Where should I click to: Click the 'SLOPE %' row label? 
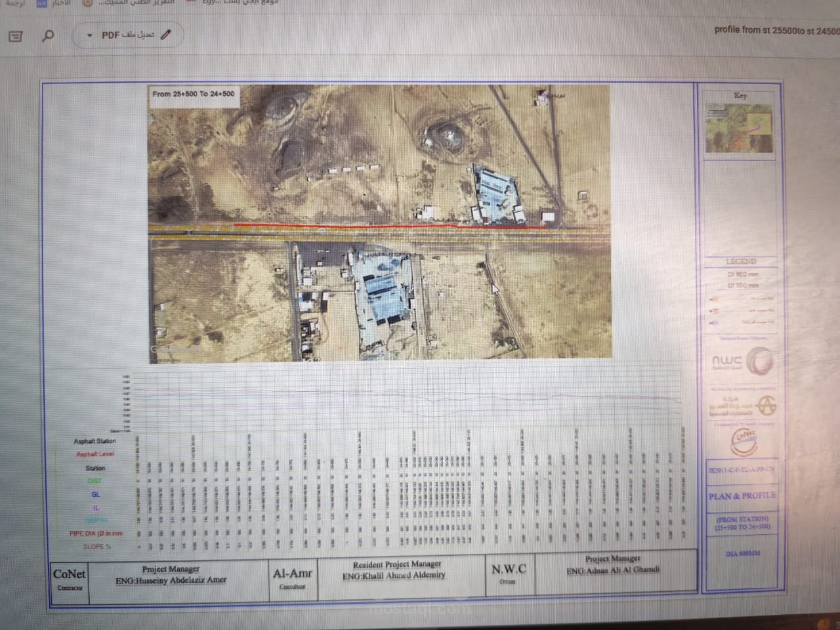coord(96,547)
